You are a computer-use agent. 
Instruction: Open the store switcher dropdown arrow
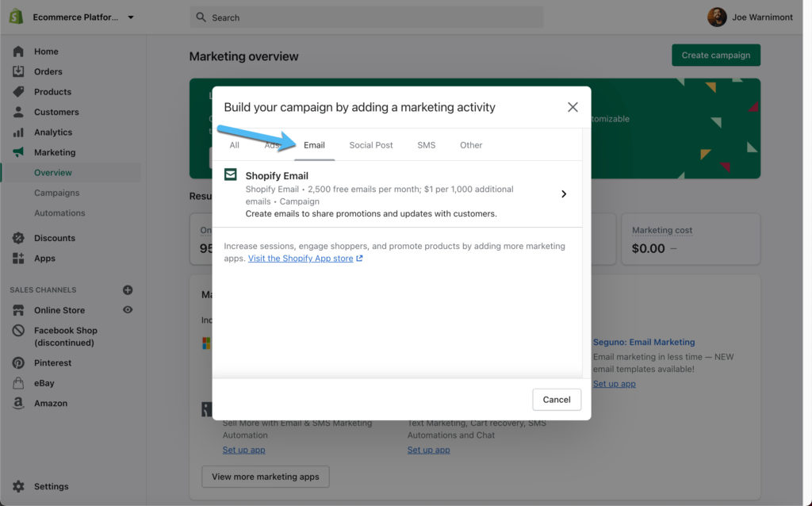[x=131, y=17]
